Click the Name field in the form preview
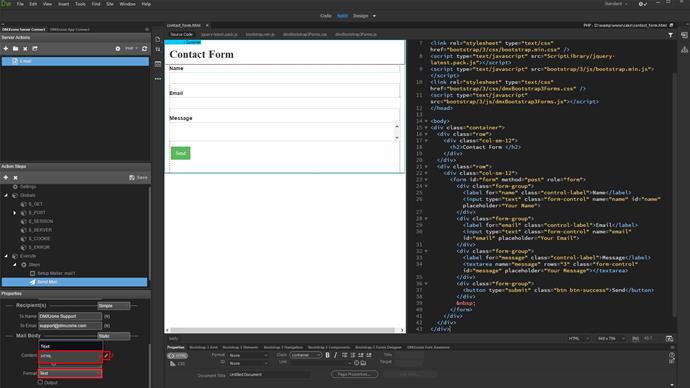The height and width of the screenshot is (388, 690). (285, 78)
